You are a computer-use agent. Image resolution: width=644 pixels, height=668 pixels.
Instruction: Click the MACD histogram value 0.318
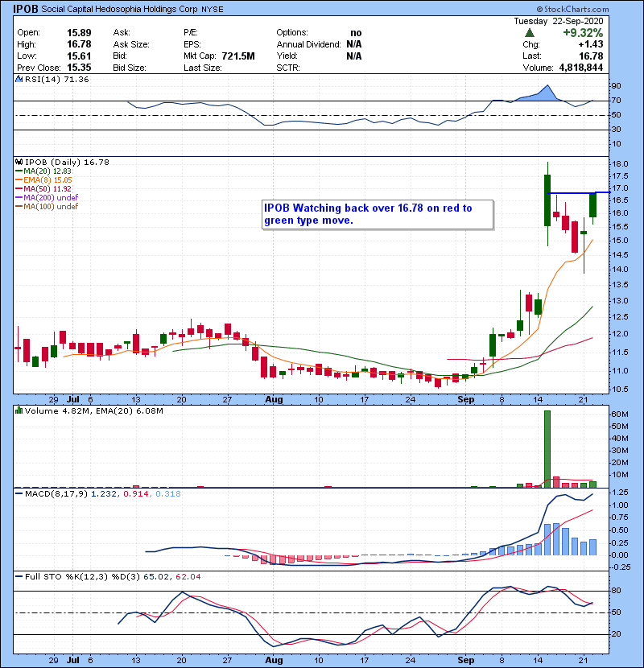point(168,493)
